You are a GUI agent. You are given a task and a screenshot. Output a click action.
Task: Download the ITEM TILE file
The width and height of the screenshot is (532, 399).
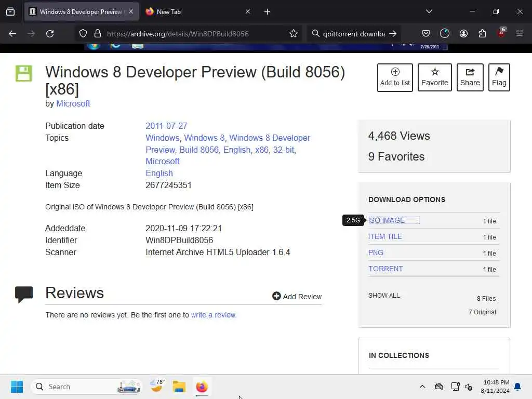pos(385,236)
